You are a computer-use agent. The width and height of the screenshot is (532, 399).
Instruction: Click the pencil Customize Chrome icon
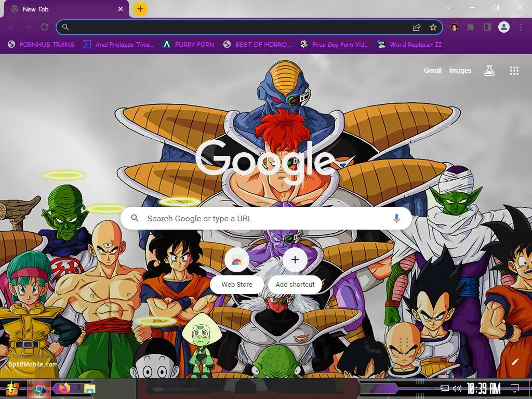(x=515, y=362)
